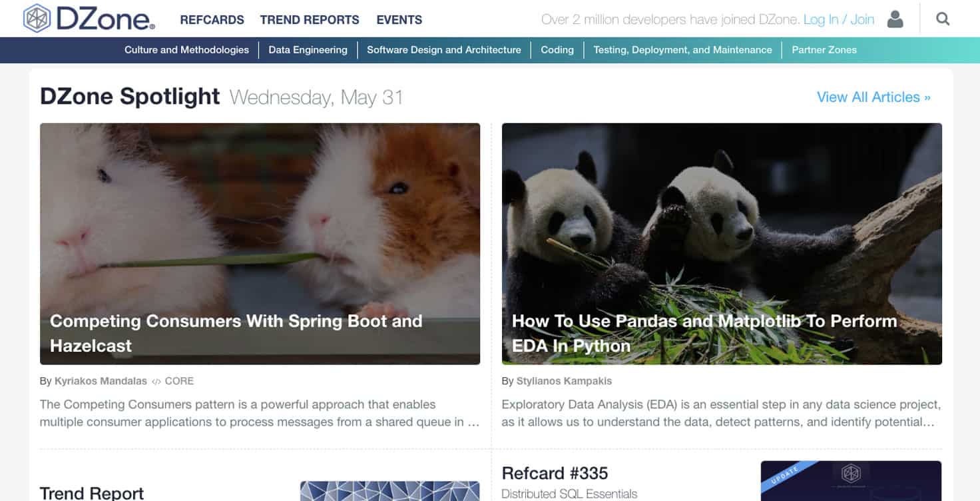Click the DZone logo
The width and height of the screenshot is (980, 501).
[89, 19]
